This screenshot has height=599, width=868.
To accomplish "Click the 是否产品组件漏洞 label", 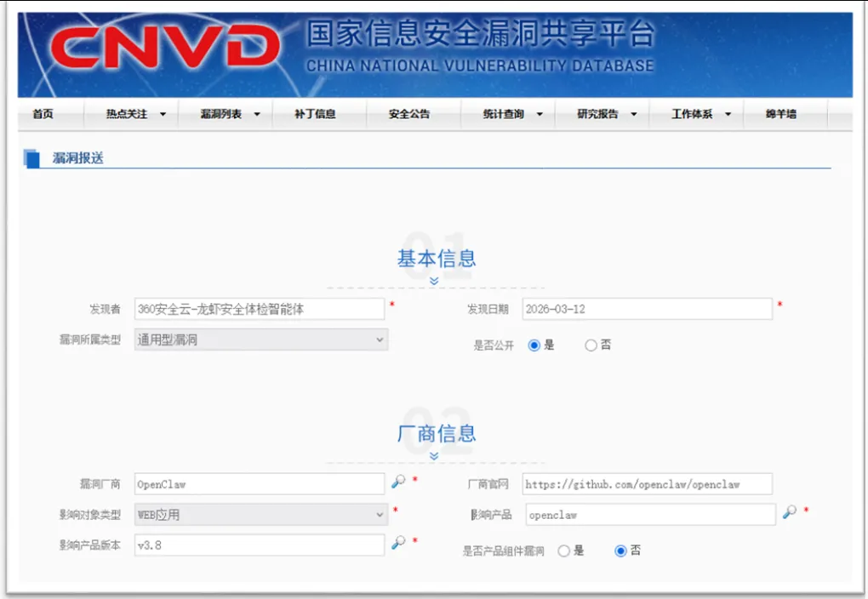I will (x=503, y=551).
